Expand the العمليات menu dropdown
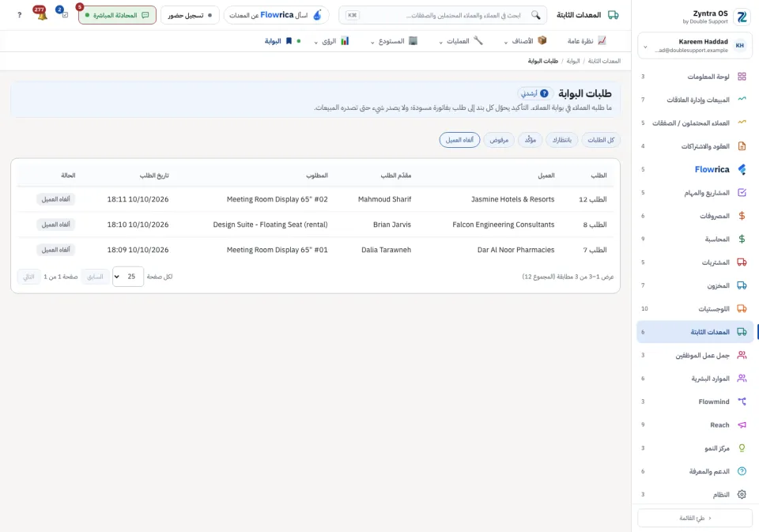 pos(461,41)
